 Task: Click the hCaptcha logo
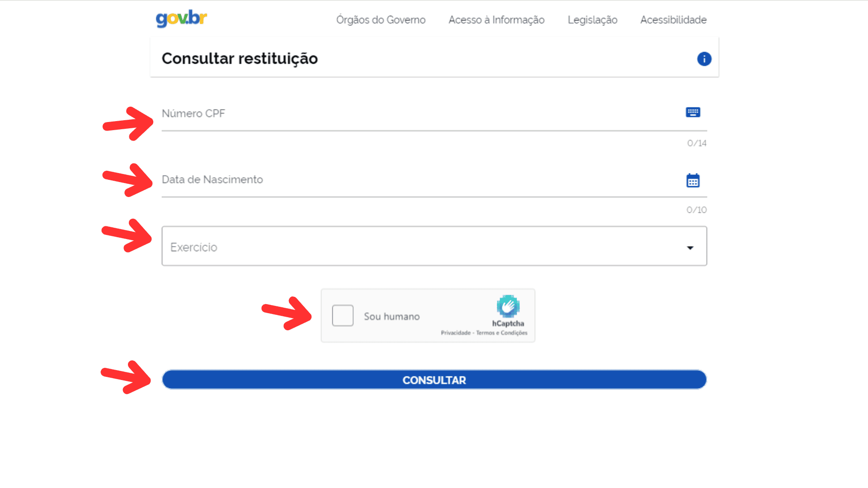click(x=508, y=306)
